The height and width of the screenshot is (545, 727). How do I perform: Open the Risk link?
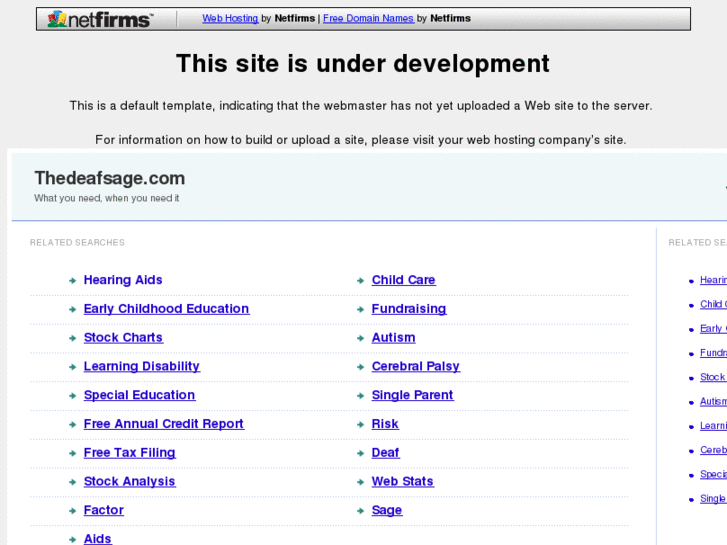(385, 424)
